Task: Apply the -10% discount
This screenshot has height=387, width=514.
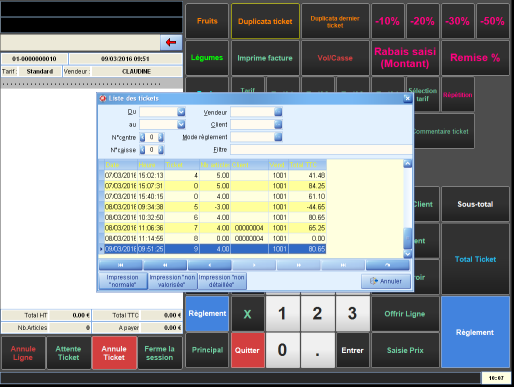Action: 388,21
